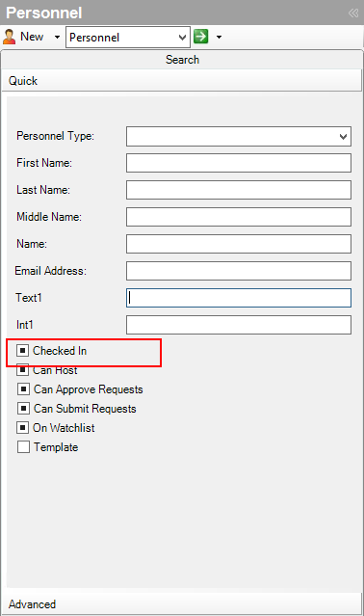Click the green arrow go icon
The width and height of the screenshot is (364, 616).
coord(201,37)
